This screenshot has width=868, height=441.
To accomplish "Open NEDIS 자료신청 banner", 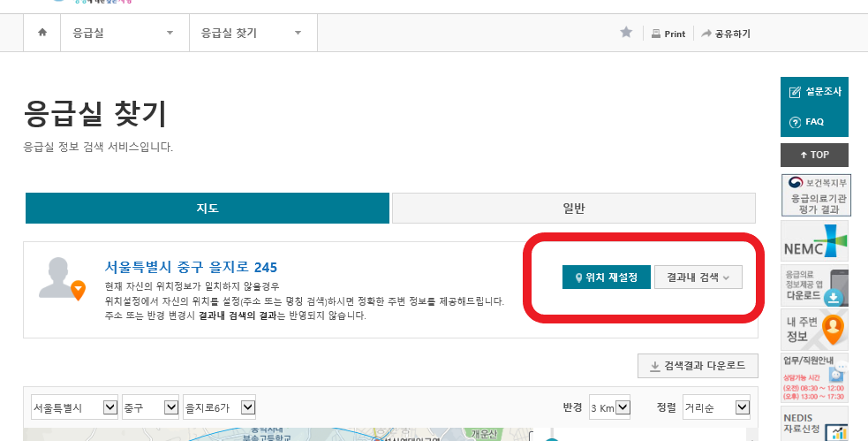I will click(x=814, y=424).
